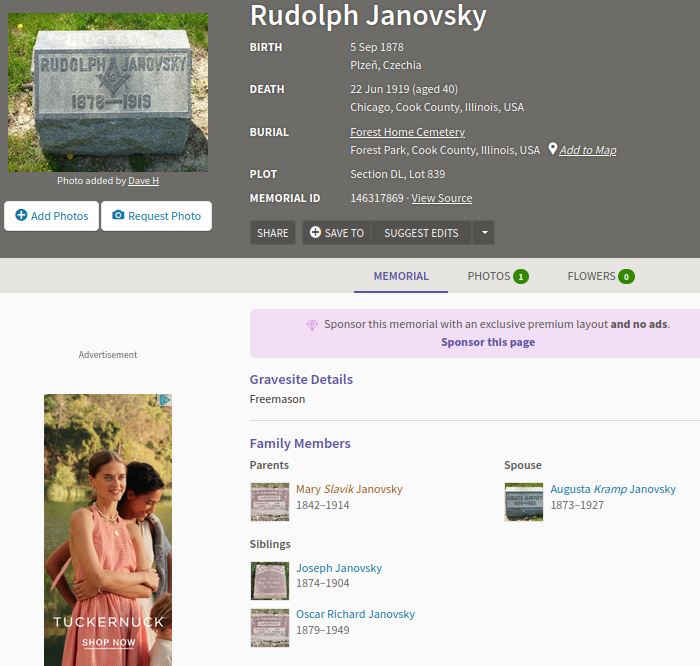Viewport: 700px width, 666px height.
Task: Click the Suggest Edits button
Action: 421,233
